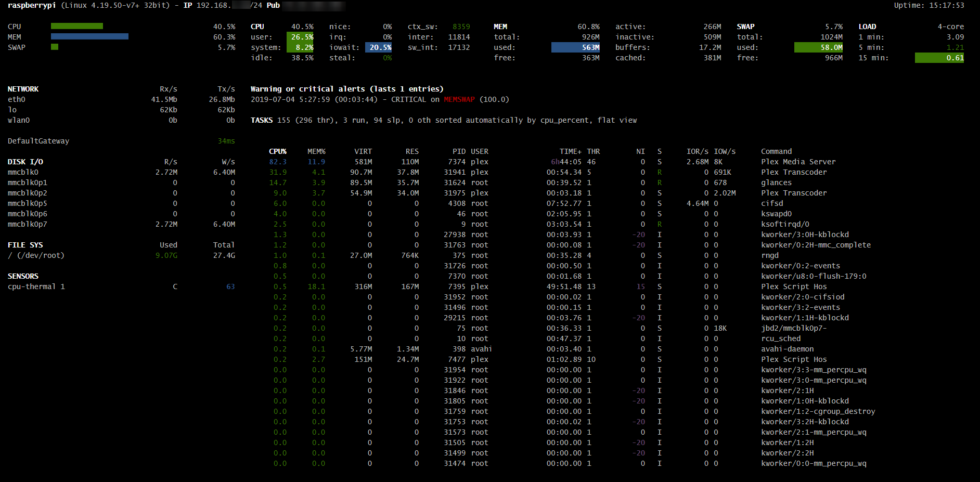This screenshot has width=980, height=482.
Task: Click the alert timestamp 2019-07-04 5:27:59
Action: (290, 99)
